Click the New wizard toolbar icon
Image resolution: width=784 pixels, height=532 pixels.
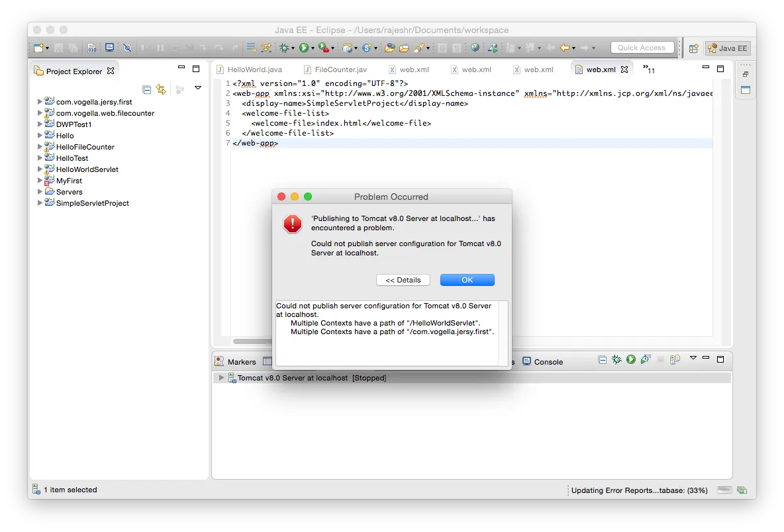(x=38, y=48)
